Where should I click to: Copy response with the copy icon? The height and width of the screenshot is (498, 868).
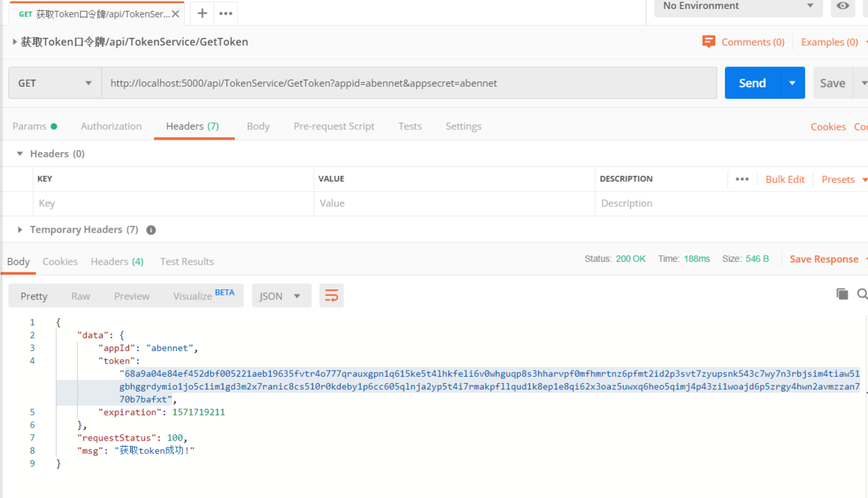coord(842,294)
